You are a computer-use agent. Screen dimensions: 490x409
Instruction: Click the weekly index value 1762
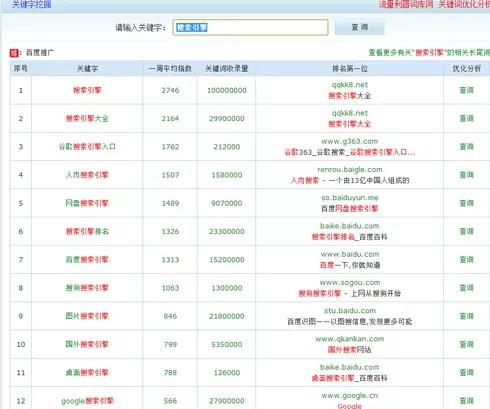[x=170, y=147]
